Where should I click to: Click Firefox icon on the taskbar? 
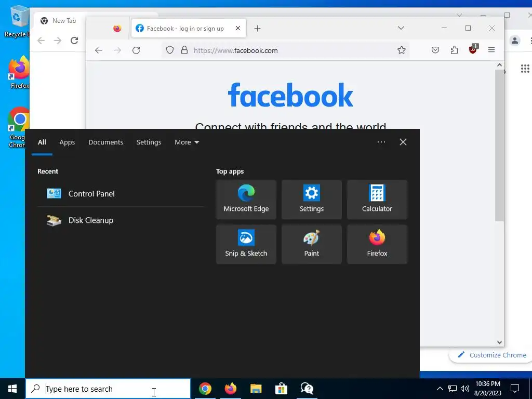click(231, 389)
